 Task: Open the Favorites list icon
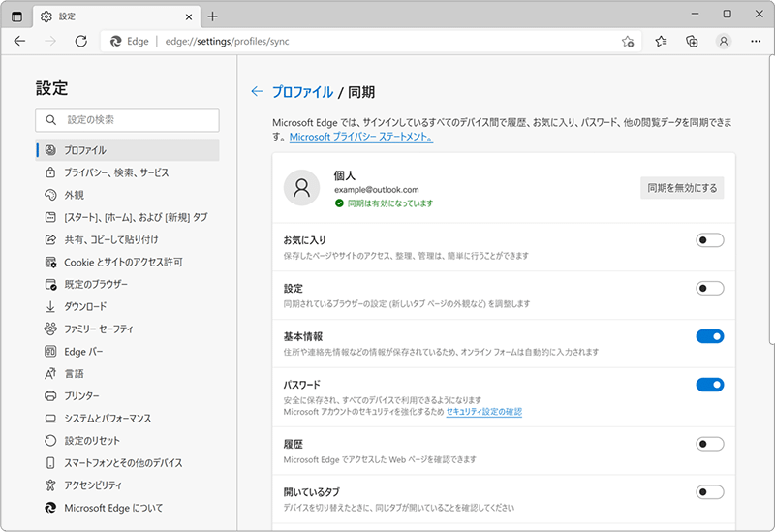click(x=661, y=41)
